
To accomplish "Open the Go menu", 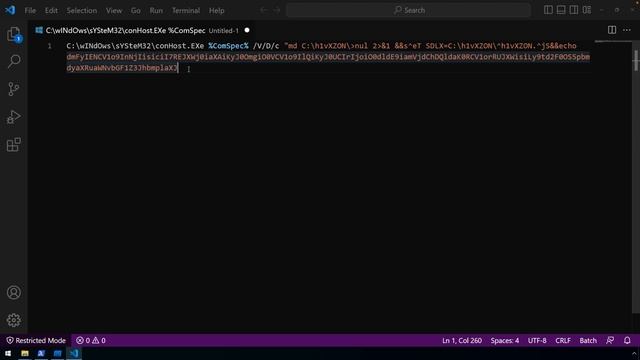I will click(136, 11).
